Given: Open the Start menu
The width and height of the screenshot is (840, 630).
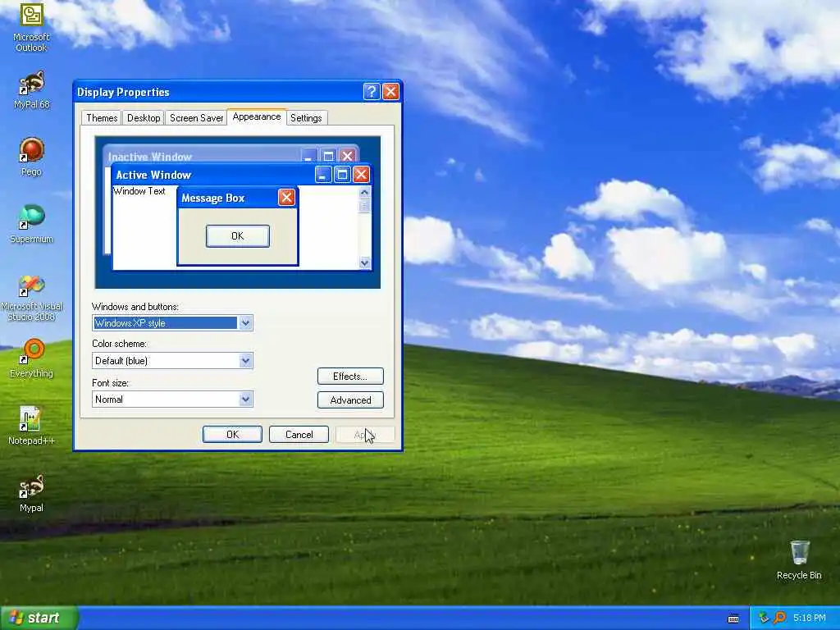Looking at the screenshot, I should (x=39, y=618).
